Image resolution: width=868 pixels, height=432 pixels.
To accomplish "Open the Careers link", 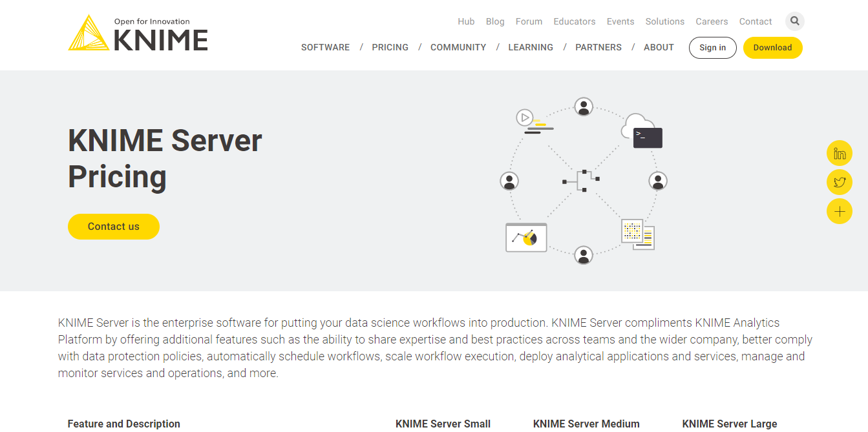I will click(712, 21).
